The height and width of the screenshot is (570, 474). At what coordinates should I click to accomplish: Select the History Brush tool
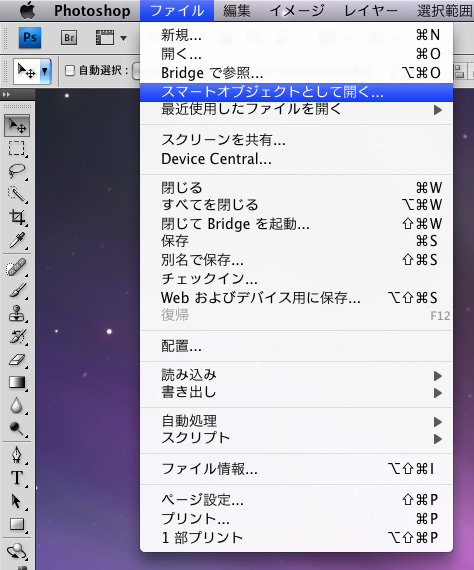17,337
